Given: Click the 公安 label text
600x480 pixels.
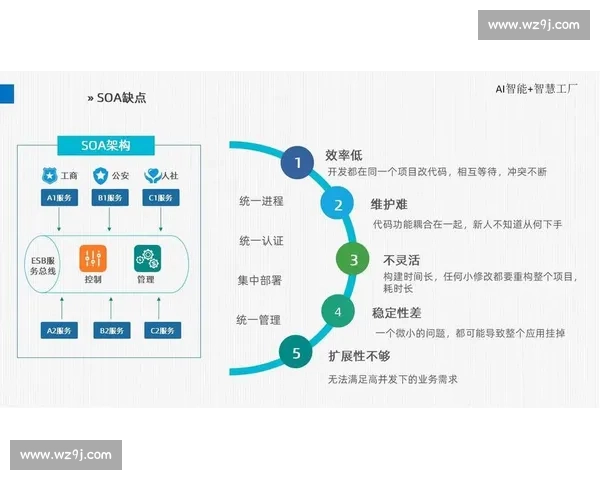Looking at the screenshot, I should point(120,176).
